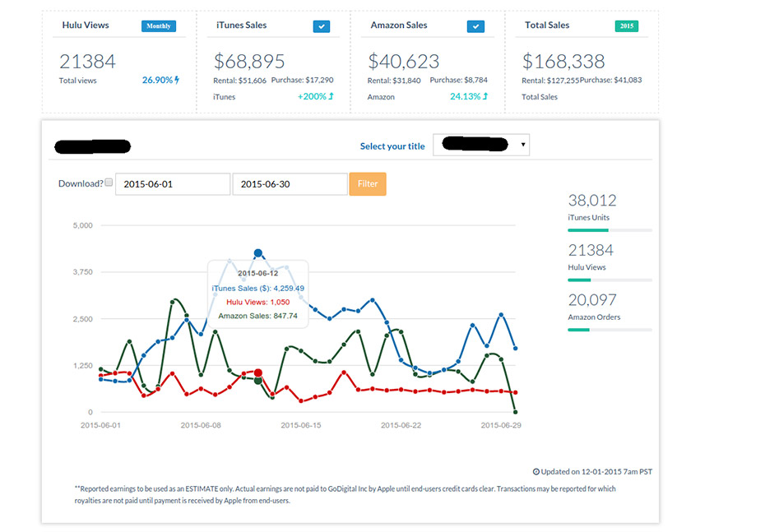Click the checkmark badge beside iTunes Sales
This screenshot has width=765, height=532.
click(322, 26)
